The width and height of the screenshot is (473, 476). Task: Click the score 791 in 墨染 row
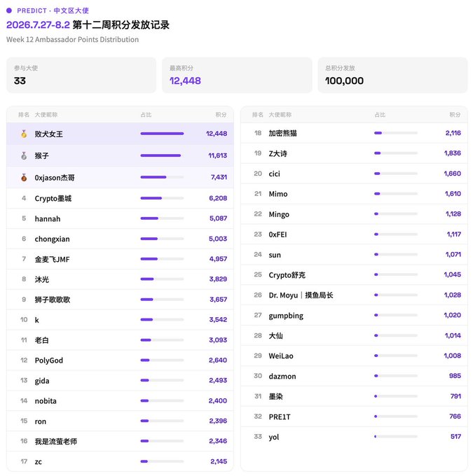coord(455,396)
